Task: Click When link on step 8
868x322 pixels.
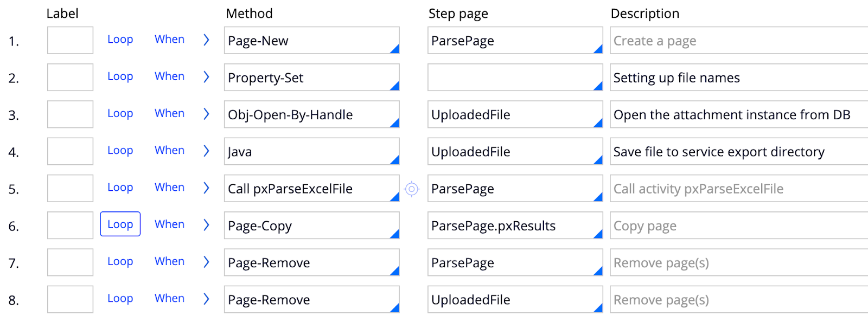Action: coord(169,298)
